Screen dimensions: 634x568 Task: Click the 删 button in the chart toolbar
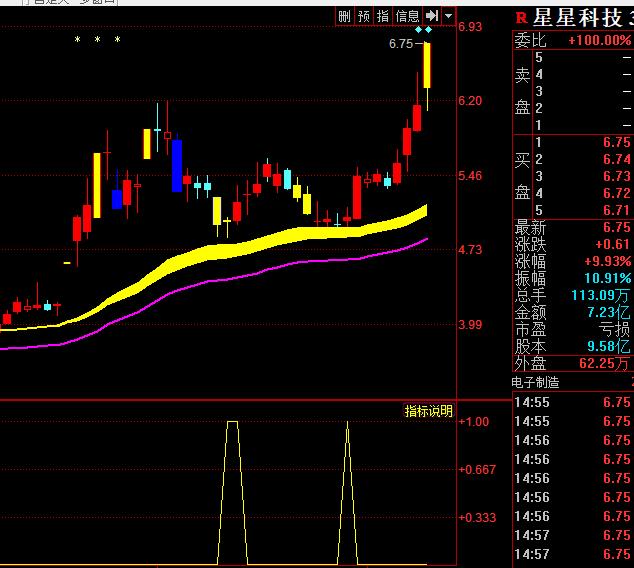(x=344, y=16)
